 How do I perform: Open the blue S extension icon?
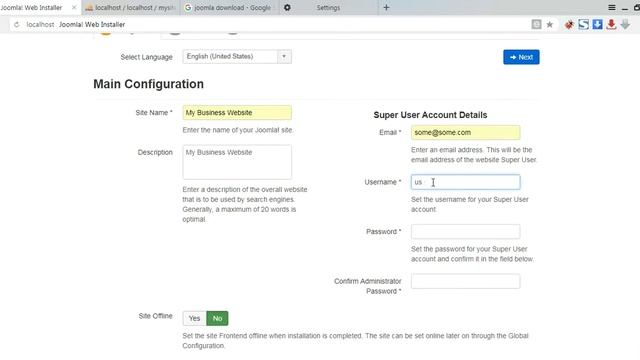583,24
